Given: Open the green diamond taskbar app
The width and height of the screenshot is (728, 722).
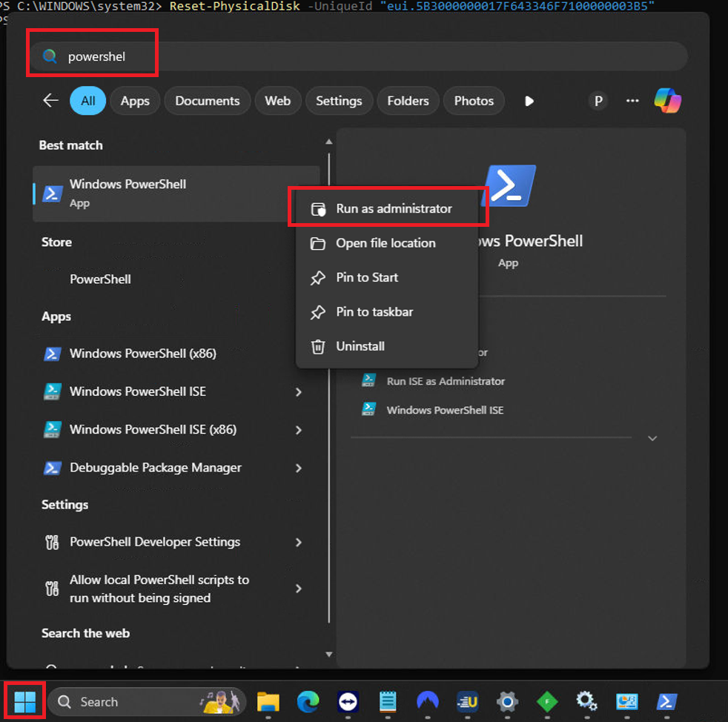Looking at the screenshot, I should coord(547,701).
